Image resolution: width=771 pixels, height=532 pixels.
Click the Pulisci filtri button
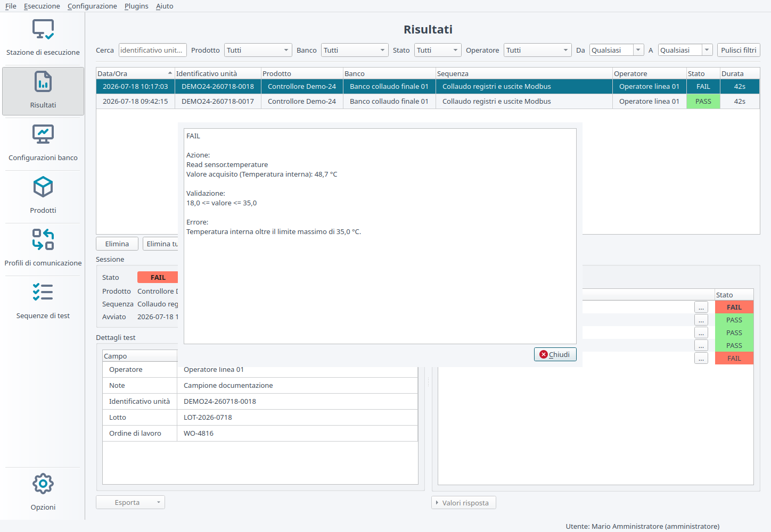click(x=739, y=50)
